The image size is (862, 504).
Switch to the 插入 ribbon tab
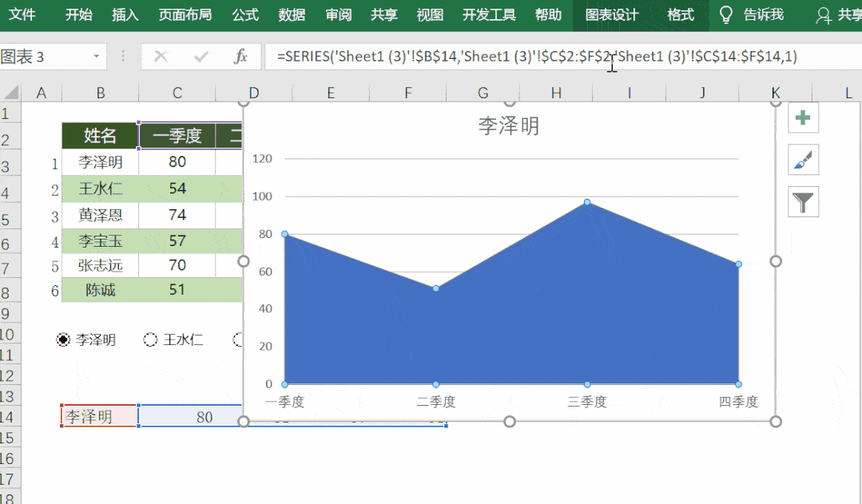tap(125, 14)
